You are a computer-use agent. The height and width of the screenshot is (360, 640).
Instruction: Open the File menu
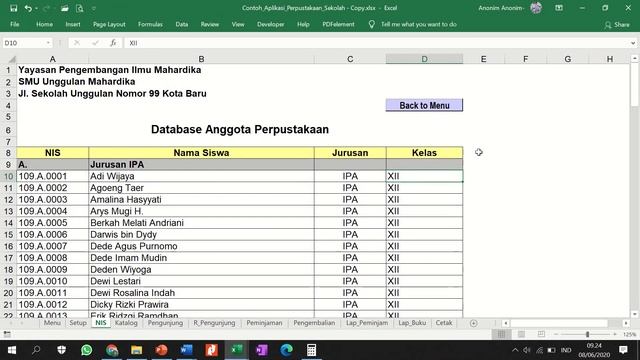15,24
